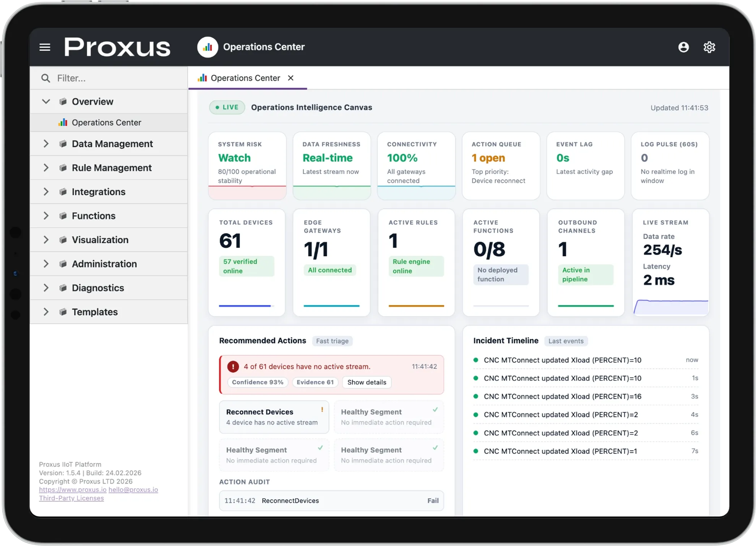This screenshot has height=546, width=756.
Task: Select Operations Center in the sidebar tree
Action: tap(106, 122)
